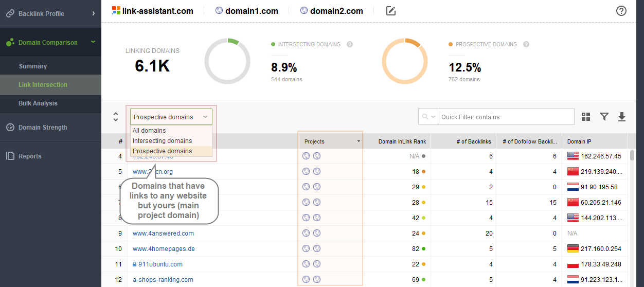Click into the Quick Filter input field
644x287 pixels.
[x=506, y=117]
